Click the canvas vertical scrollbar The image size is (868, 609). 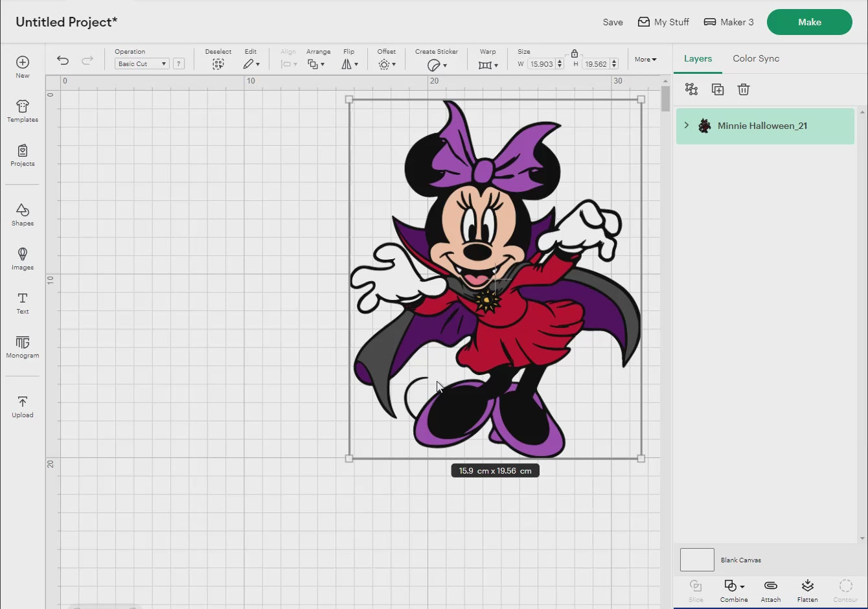665,98
